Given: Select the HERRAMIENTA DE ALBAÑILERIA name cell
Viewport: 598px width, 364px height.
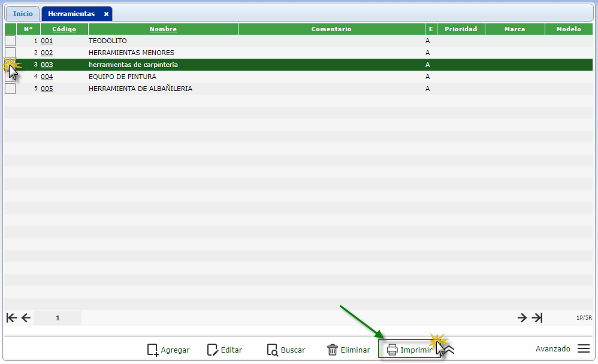Looking at the screenshot, I should tap(140, 89).
